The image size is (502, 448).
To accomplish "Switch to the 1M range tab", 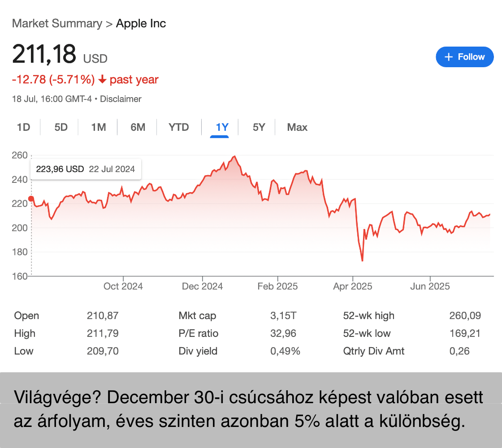I will coord(99,127).
